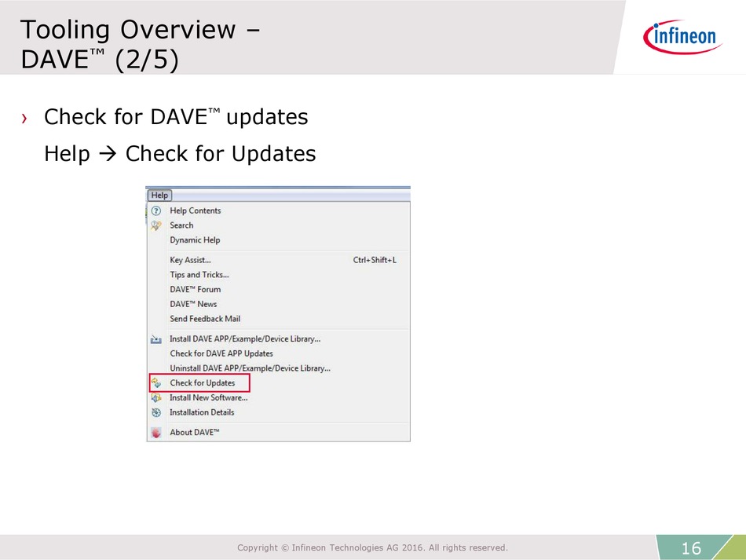The height and width of the screenshot is (560, 746).
Task: Click the Tooling Overview slide title
Action: click(141, 44)
